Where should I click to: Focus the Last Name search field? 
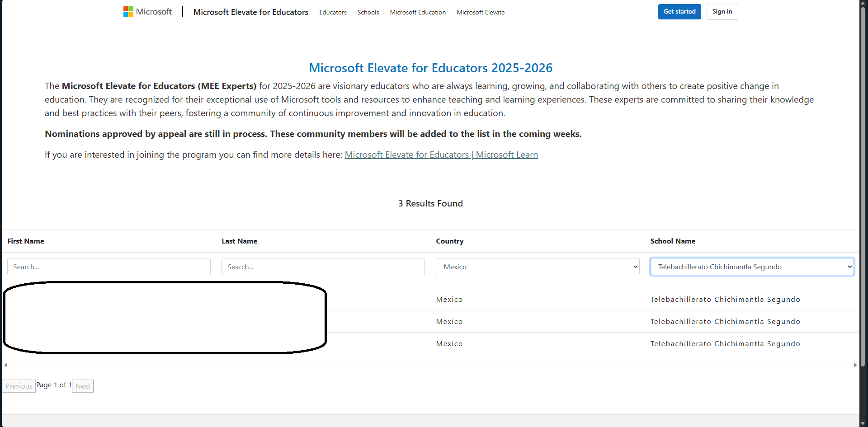[323, 267]
